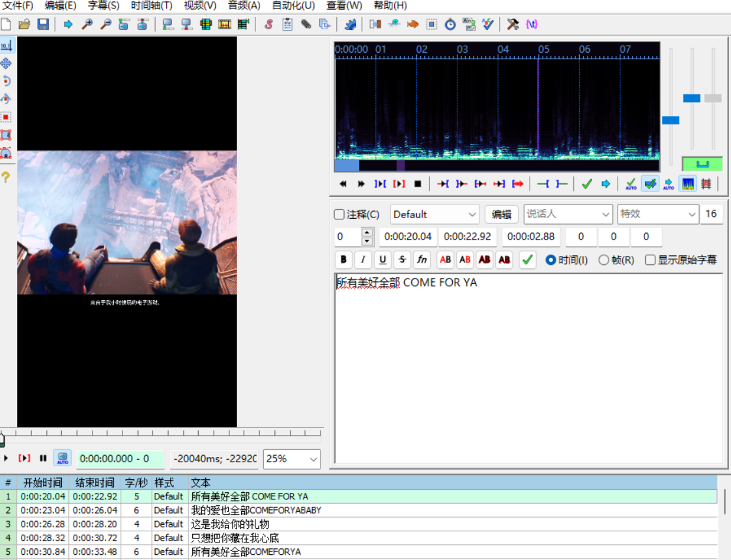Cycle tag hiding with {\t} icon
The height and width of the screenshot is (560, 731).
(532, 24)
